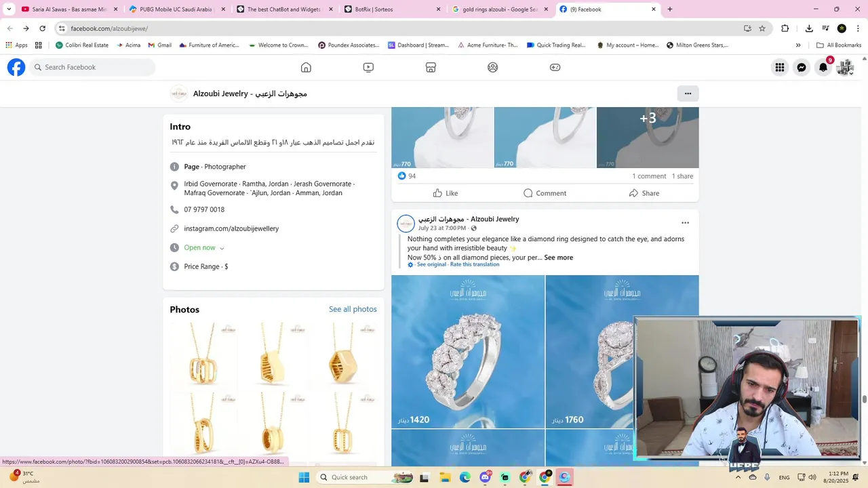Screen dimensions: 868x488
Task: Open the All Bookmarks folder
Action: [x=839, y=45]
